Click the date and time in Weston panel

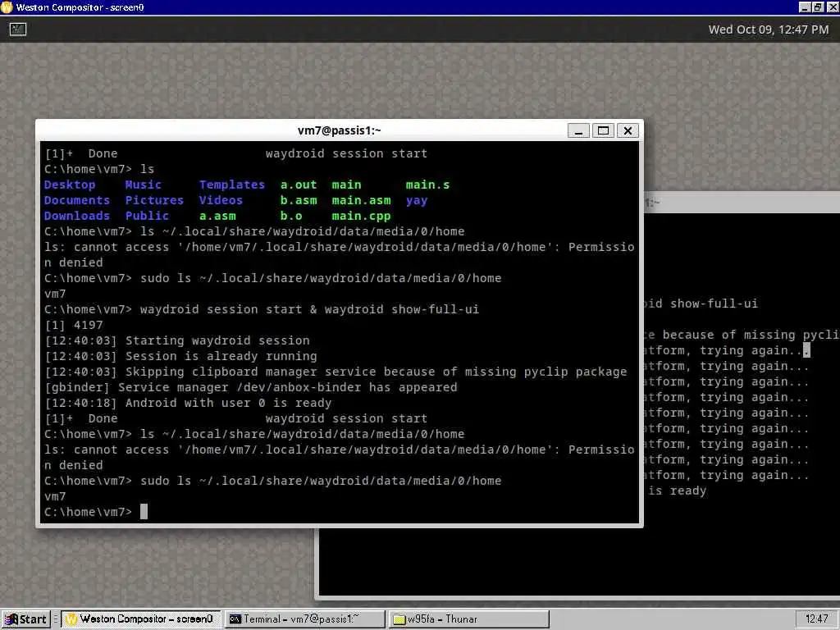tap(768, 30)
